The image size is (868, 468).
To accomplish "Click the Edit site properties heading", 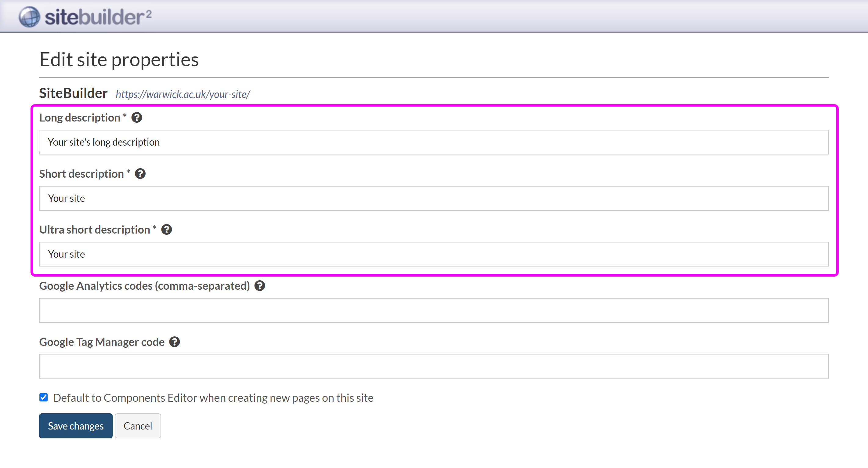I will pyautogui.click(x=119, y=60).
